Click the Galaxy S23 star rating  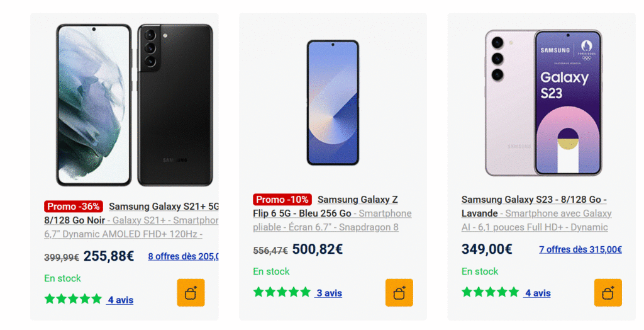click(491, 292)
